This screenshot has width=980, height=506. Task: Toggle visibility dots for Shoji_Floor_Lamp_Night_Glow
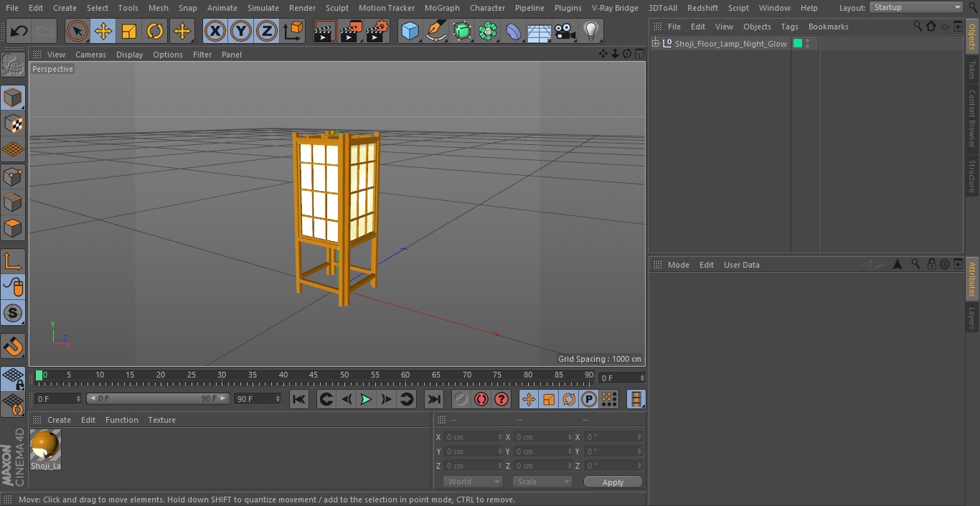[x=808, y=44]
